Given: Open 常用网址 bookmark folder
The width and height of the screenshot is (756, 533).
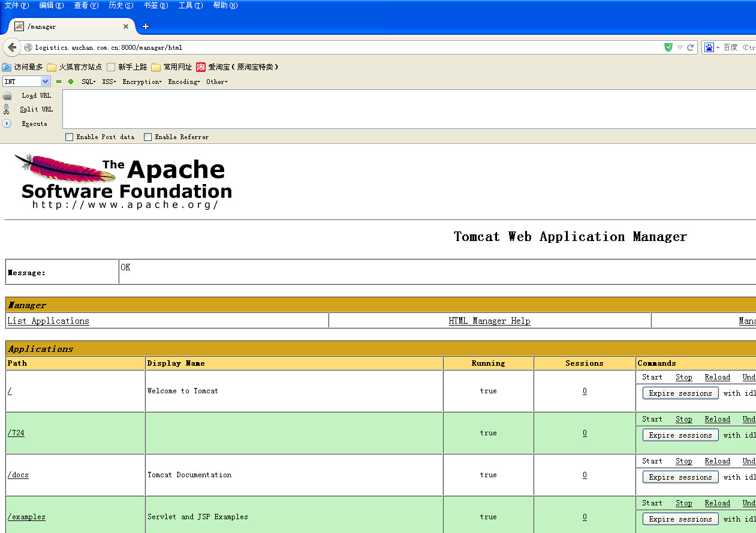Looking at the screenshot, I should click(x=172, y=67).
